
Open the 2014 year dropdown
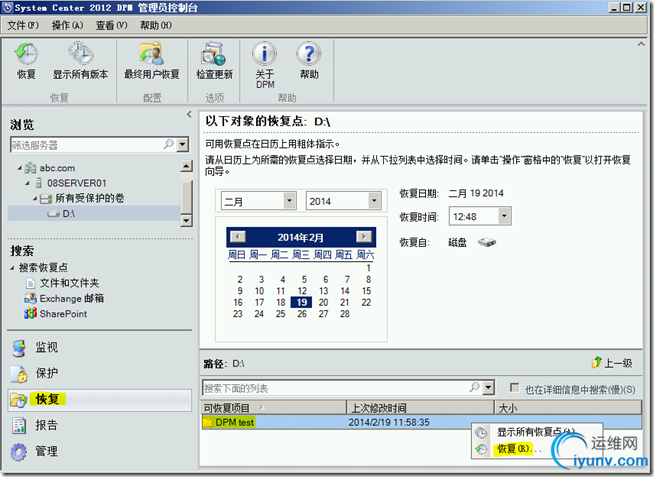point(375,201)
